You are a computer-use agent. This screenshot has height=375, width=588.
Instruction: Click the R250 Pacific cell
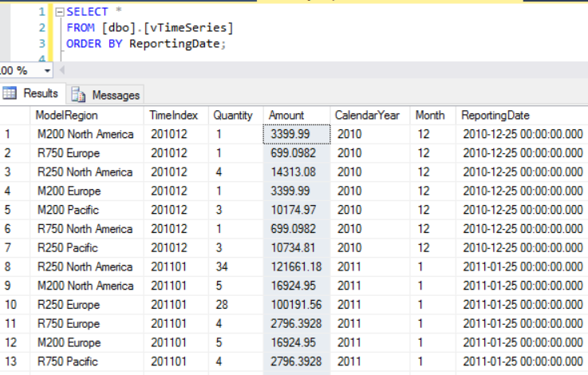[x=87, y=248]
